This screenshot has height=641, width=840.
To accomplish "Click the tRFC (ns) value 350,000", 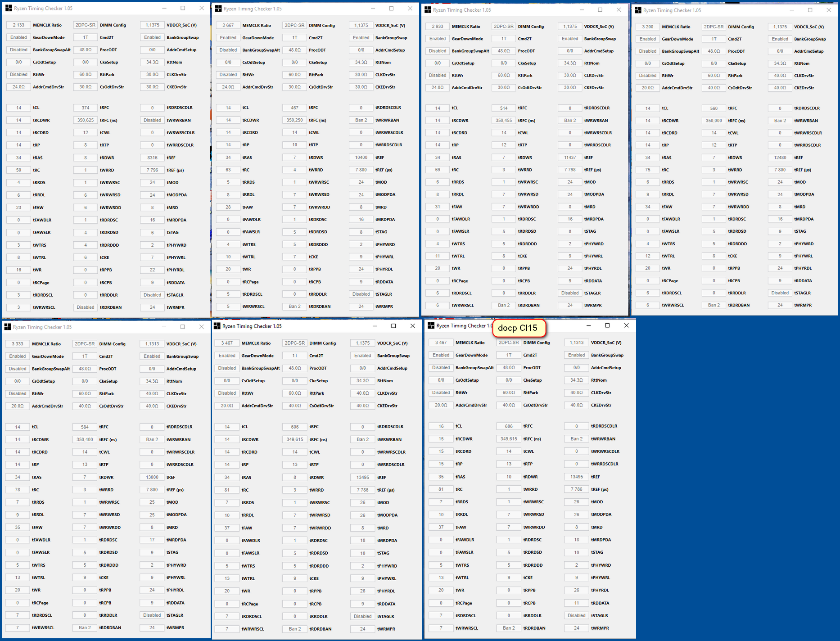I will click(x=714, y=121).
